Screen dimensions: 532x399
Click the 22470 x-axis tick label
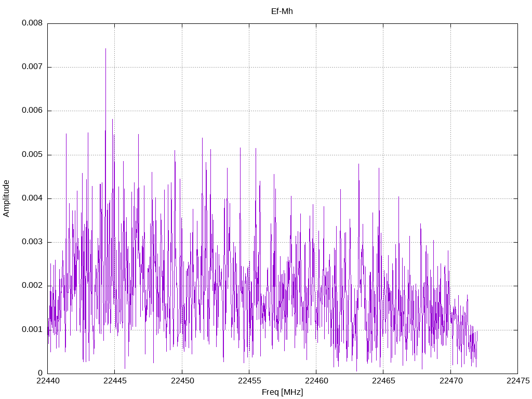click(x=450, y=381)
